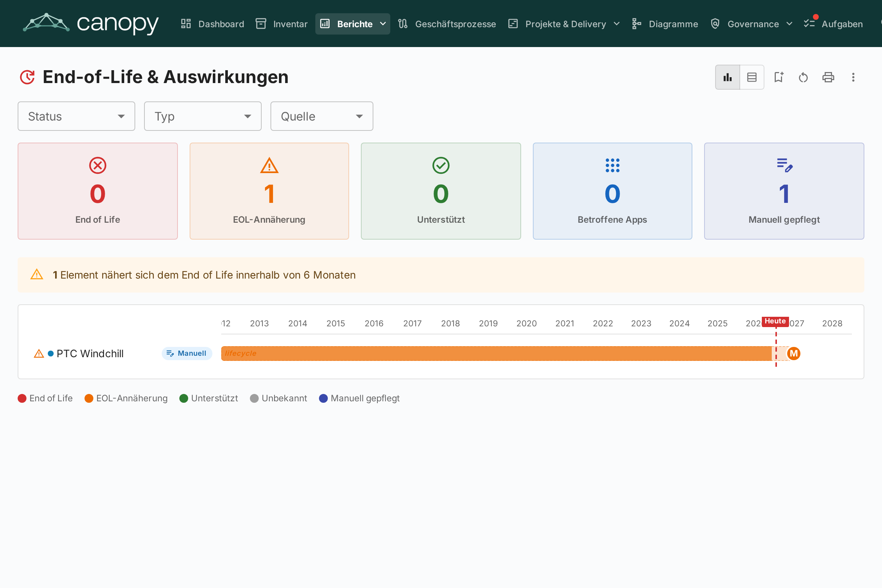The width and height of the screenshot is (882, 588).
Task: Open the Dashboard page
Action: (x=212, y=24)
